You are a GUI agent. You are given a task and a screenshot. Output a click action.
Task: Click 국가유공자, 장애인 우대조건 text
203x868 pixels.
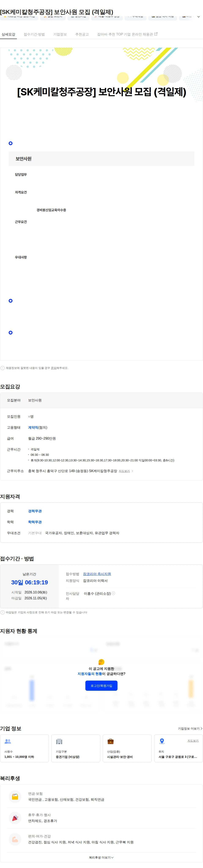(82, 533)
